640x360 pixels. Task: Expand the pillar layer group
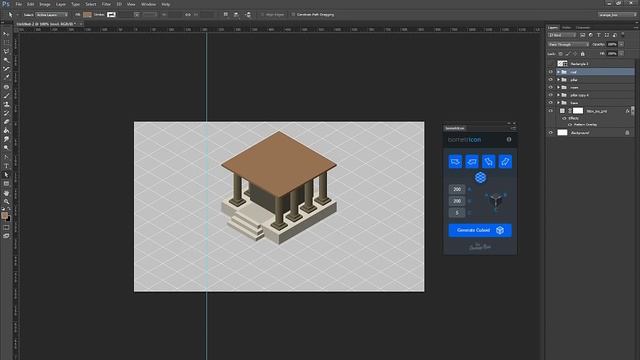click(x=558, y=80)
